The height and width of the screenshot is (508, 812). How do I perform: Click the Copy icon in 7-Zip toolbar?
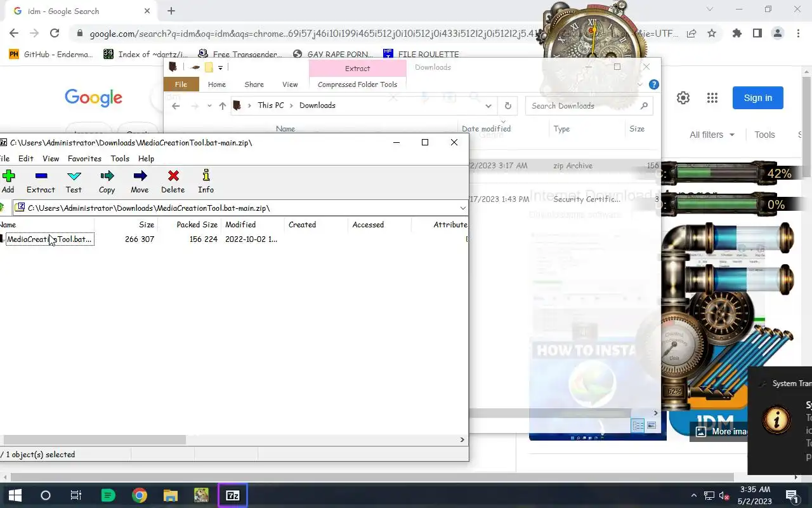tap(107, 181)
